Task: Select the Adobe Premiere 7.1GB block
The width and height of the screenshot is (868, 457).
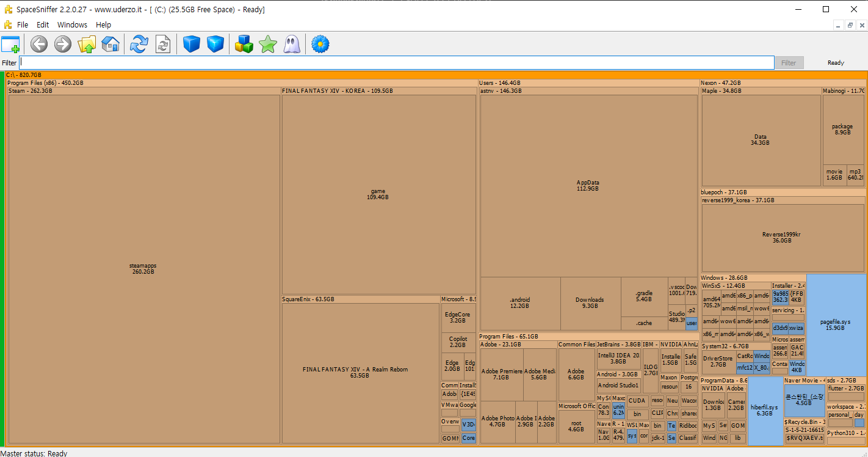Action: click(x=502, y=375)
